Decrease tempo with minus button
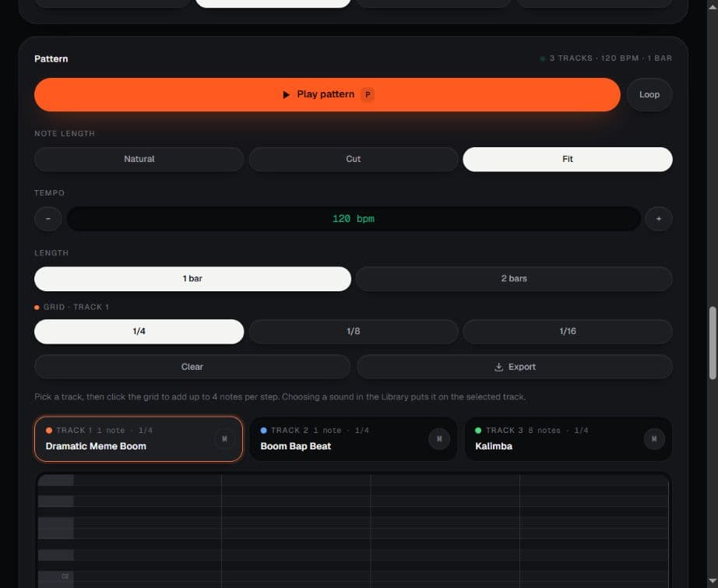718x588 pixels. (x=48, y=219)
